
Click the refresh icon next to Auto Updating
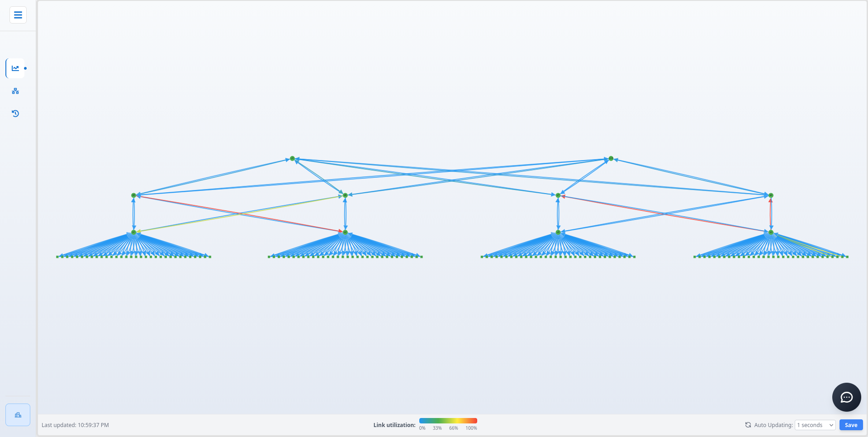tap(747, 425)
